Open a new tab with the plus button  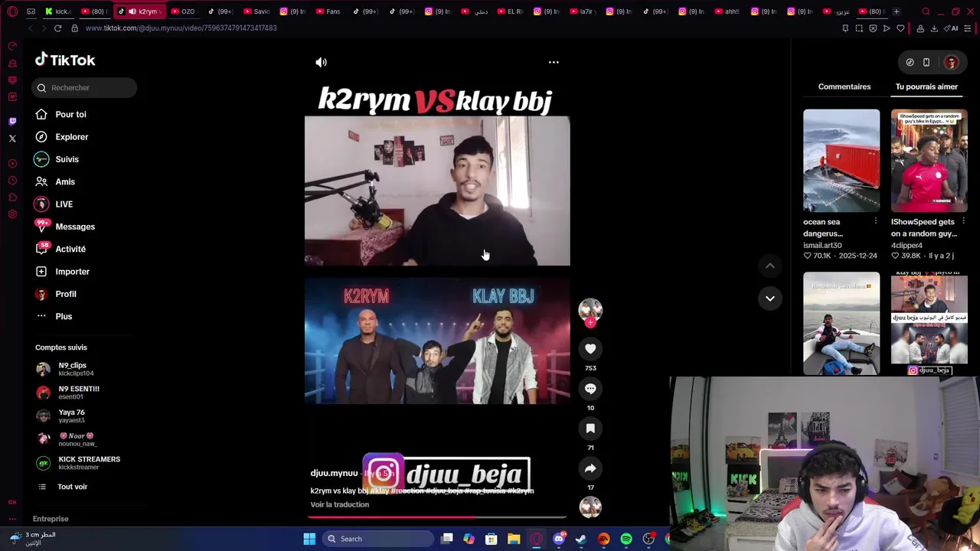(897, 11)
